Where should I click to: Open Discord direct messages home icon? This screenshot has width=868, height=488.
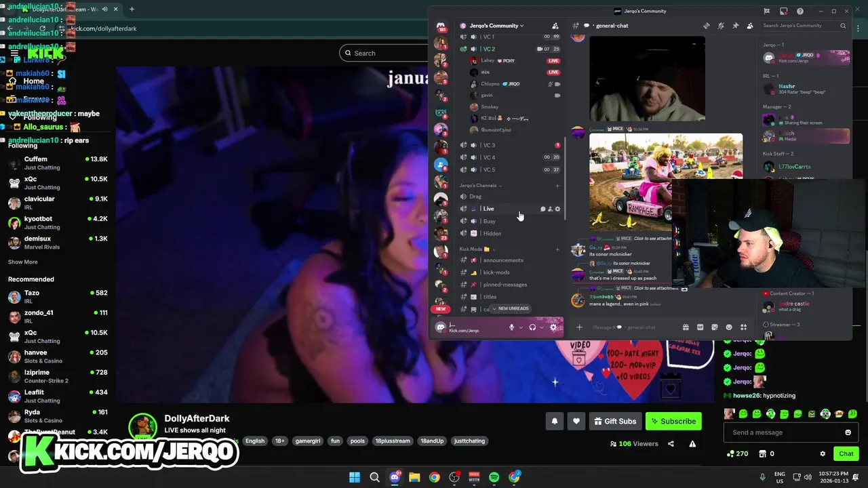(x=441, y=26)
